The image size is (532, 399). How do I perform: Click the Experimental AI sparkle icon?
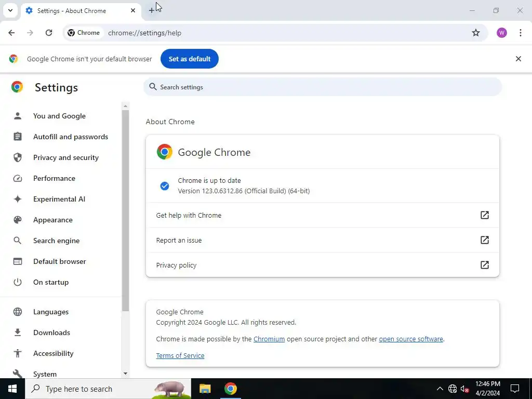(x=18, y=199)
